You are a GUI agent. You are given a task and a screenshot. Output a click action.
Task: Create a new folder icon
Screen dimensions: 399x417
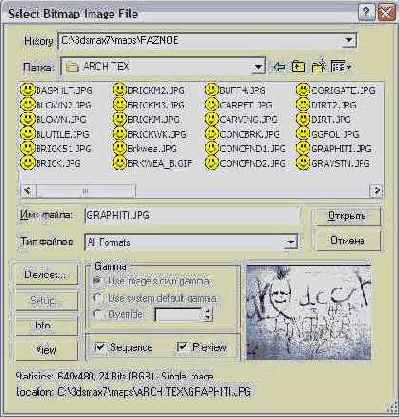point(318,66)
